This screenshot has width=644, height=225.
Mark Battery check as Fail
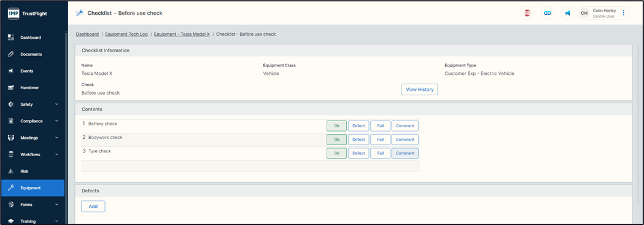click(380, 126)
